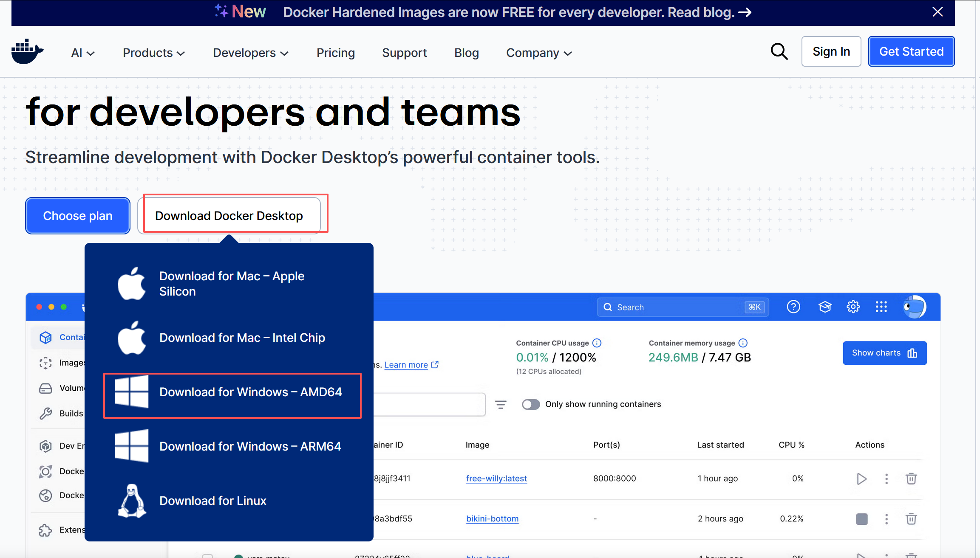Start the free-willy:latest container
The width and height of the screenshot is (980, 558).
point(861,479)
